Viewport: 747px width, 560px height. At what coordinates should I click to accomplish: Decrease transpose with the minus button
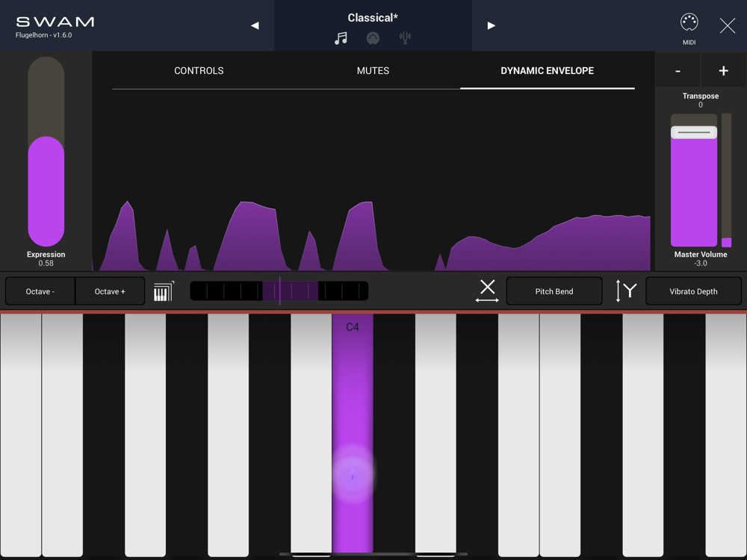[x=678, y=71]
